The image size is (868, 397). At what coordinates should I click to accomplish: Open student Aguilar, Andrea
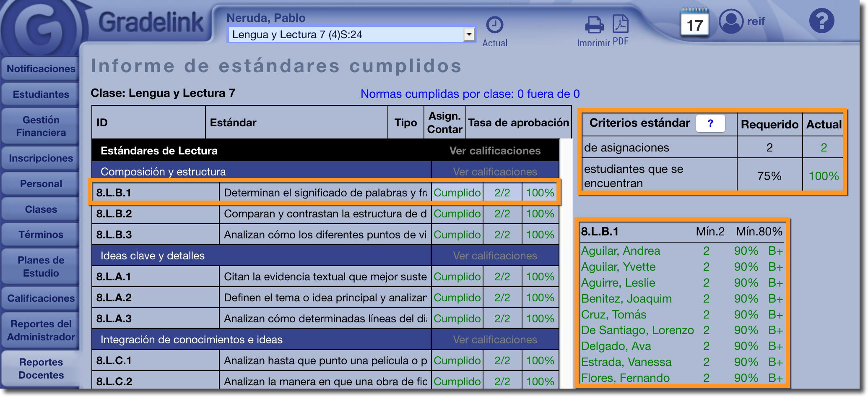click(x=620, y=251)
